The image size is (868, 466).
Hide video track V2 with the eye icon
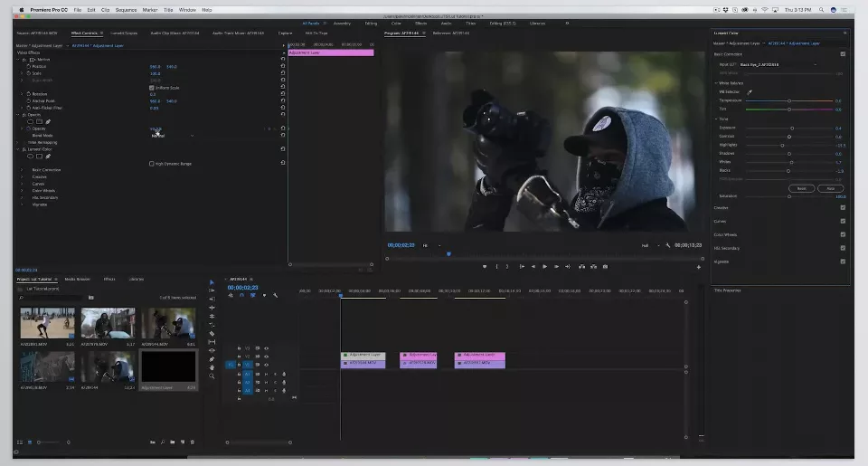[266, 357]
